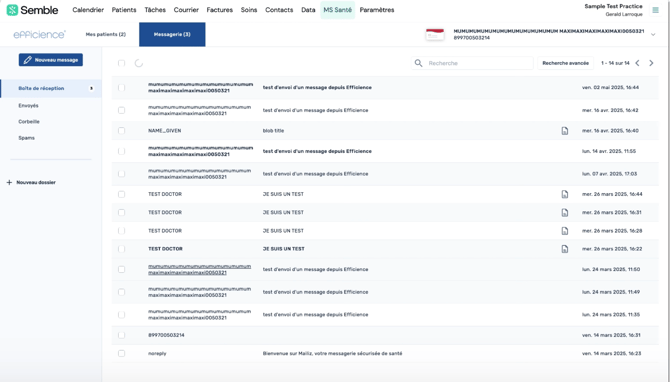
Task: Click the search magnifier icon
Action: point(419,63)
